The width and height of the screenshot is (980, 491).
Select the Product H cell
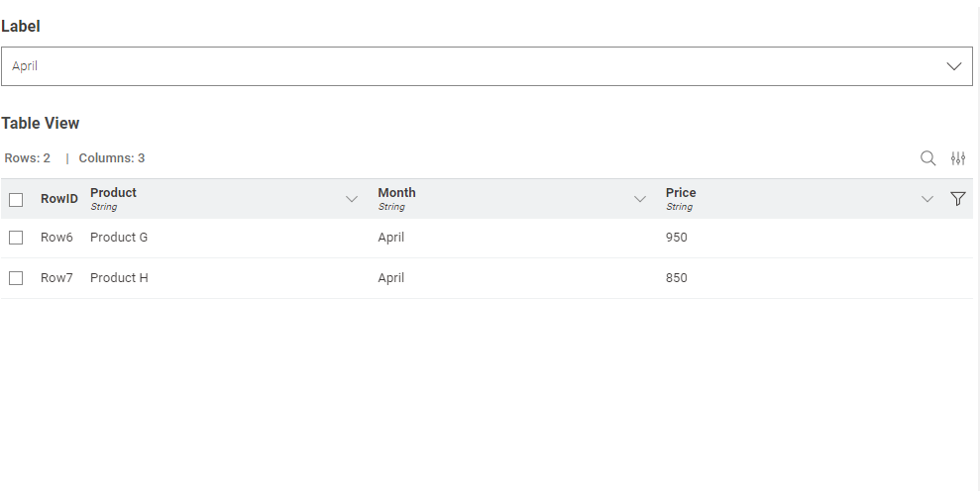click(x=119, y=278)
